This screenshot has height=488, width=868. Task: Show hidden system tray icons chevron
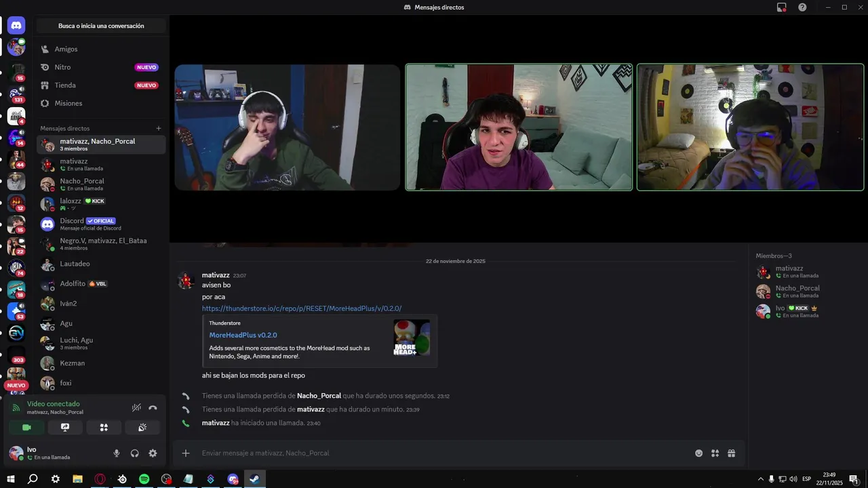pos(760,479)
